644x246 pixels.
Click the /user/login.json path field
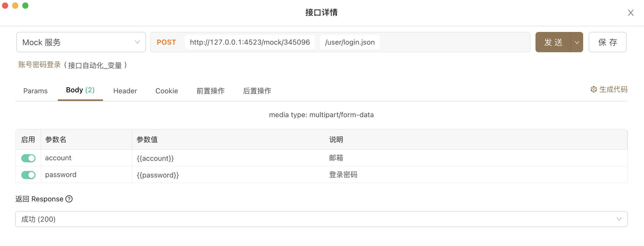[350, 42]
